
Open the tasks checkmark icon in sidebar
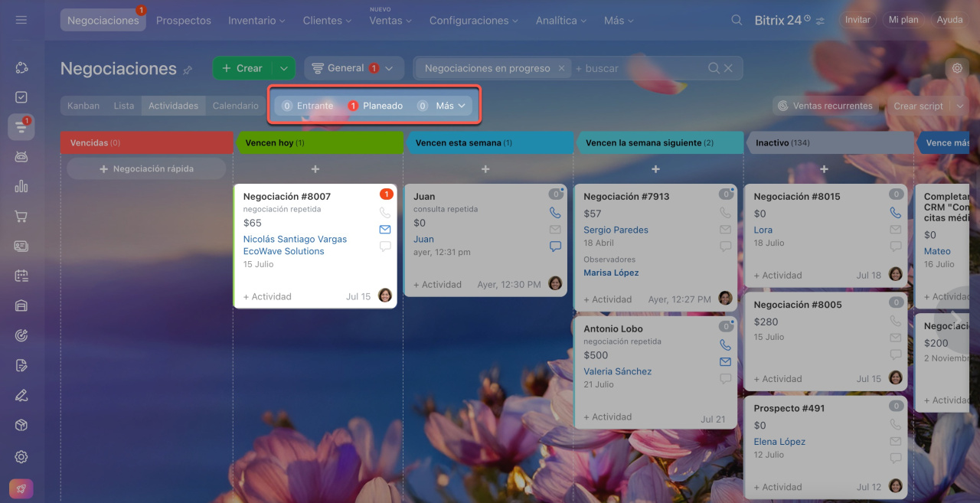click(x=21, y=97)
